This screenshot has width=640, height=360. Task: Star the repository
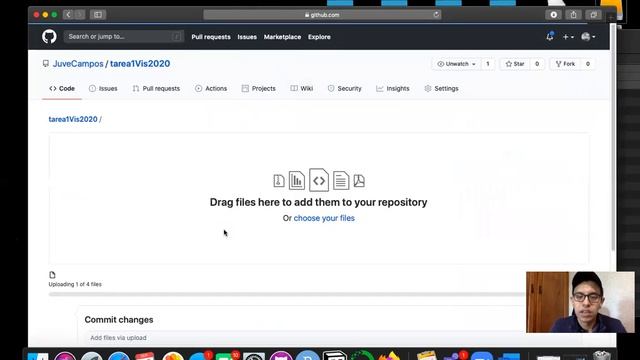(x=515, y=64)
